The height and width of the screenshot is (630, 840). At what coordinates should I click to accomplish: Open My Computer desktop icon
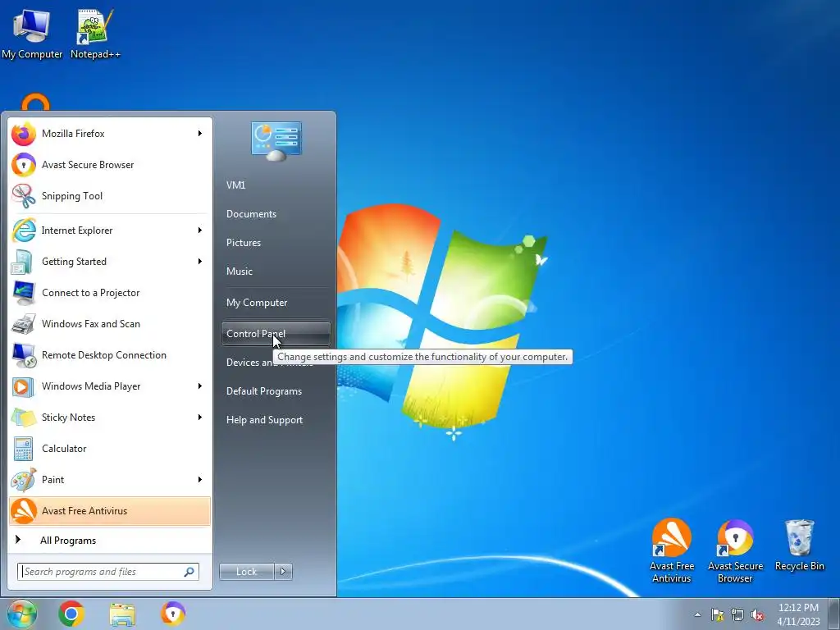click(x=32, y=34)
